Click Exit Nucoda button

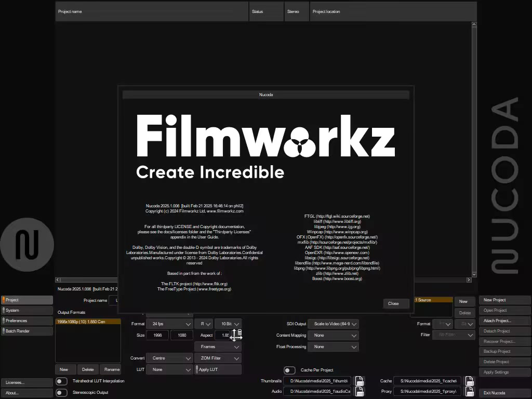point(505,393)
